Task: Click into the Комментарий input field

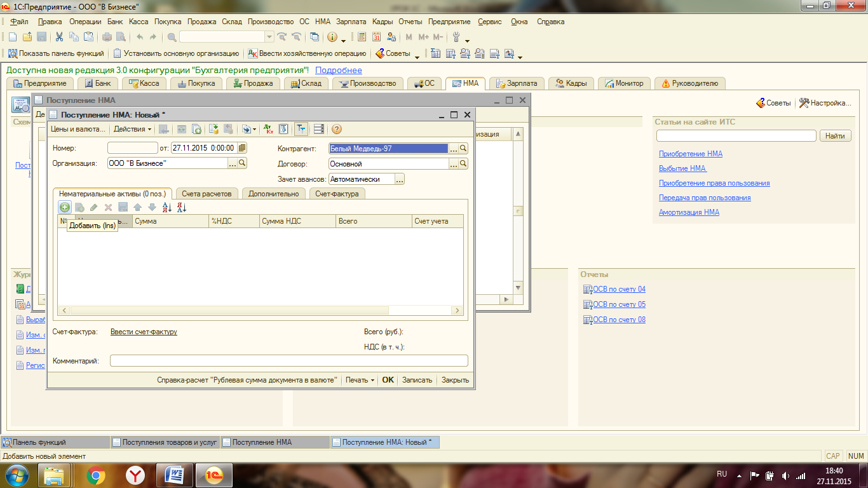Action: 288,361
